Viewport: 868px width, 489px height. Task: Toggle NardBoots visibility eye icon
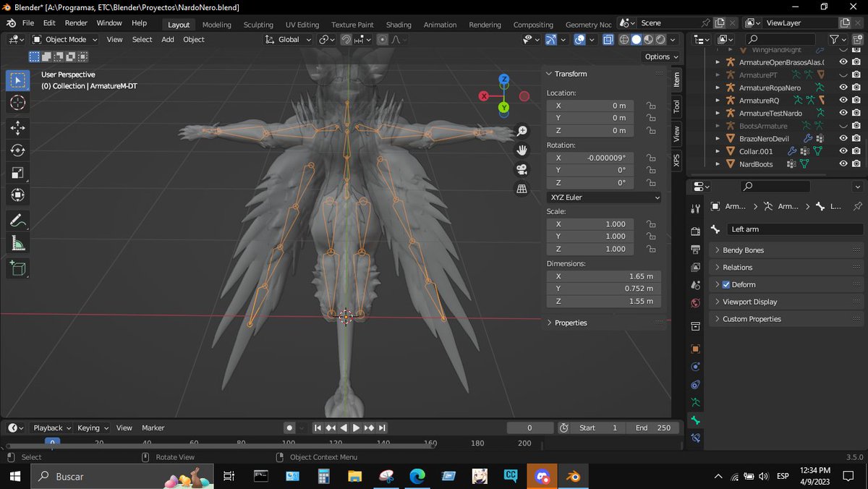pos(843,164)
